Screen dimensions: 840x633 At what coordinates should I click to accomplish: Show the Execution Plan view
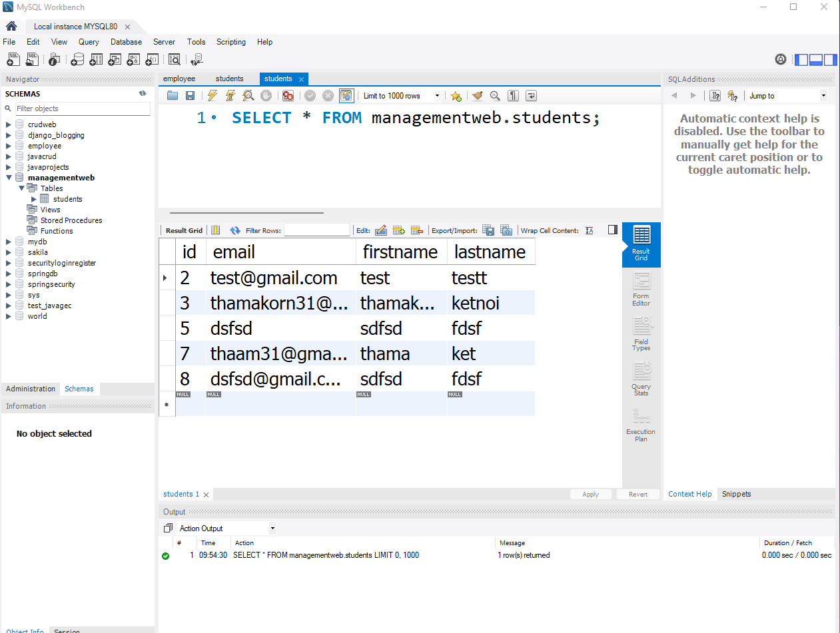tap(641, 425)
